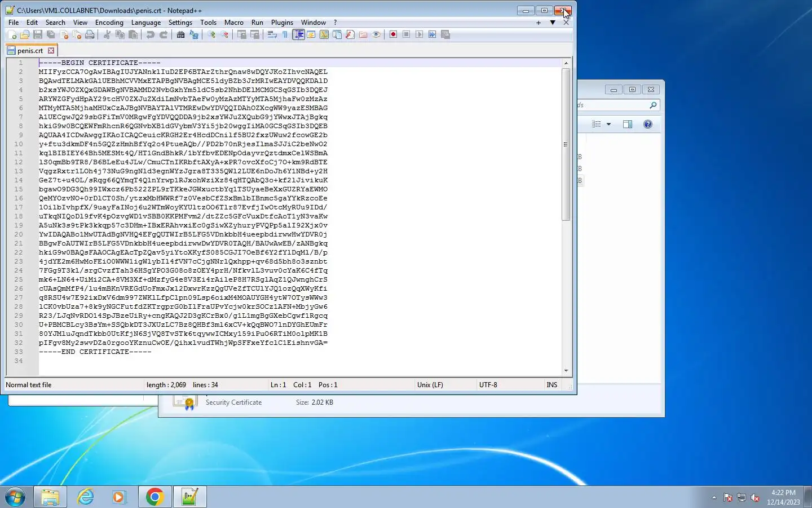Open the Settings menu

click(180, 23)
